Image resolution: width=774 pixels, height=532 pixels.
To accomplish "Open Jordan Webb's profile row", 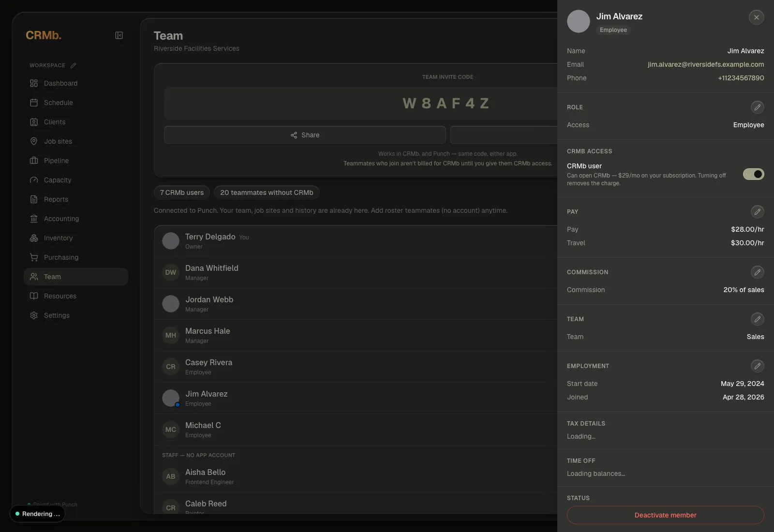I will pyautogui.click(x=356, y=304).
